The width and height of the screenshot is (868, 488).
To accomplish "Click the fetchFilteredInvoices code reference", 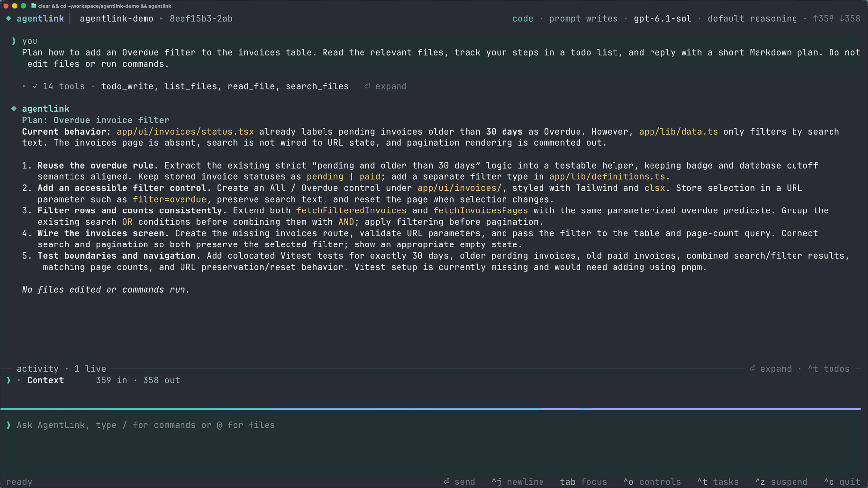I will [351, 211].
